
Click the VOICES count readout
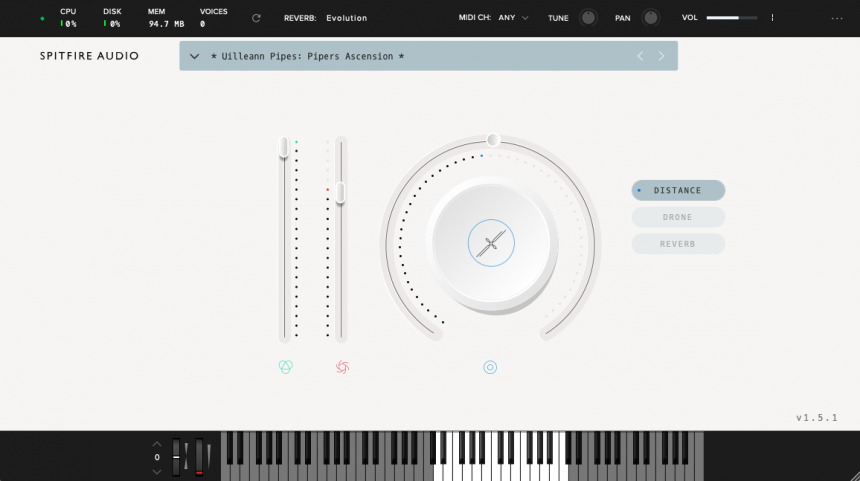tap(213, 18)
